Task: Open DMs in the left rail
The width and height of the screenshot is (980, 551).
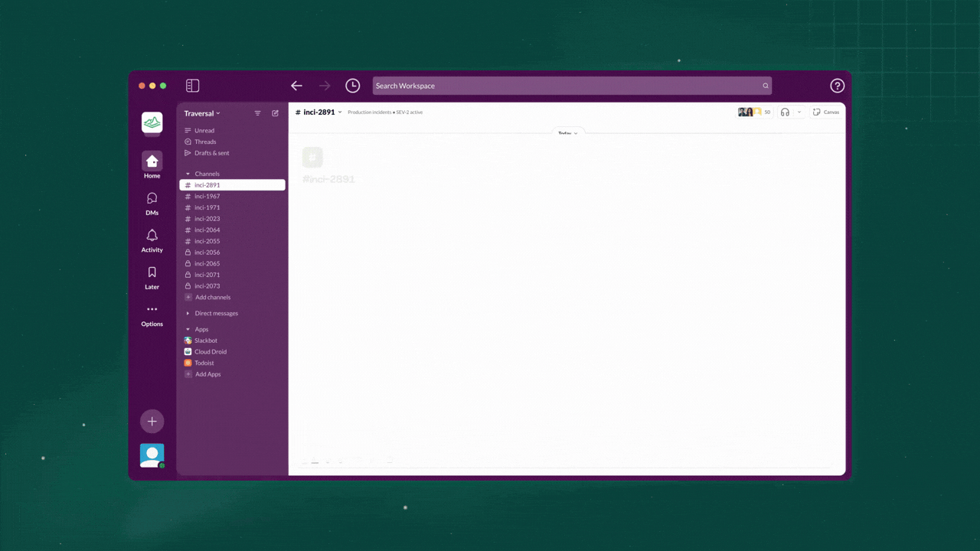Action: (152, 203)
